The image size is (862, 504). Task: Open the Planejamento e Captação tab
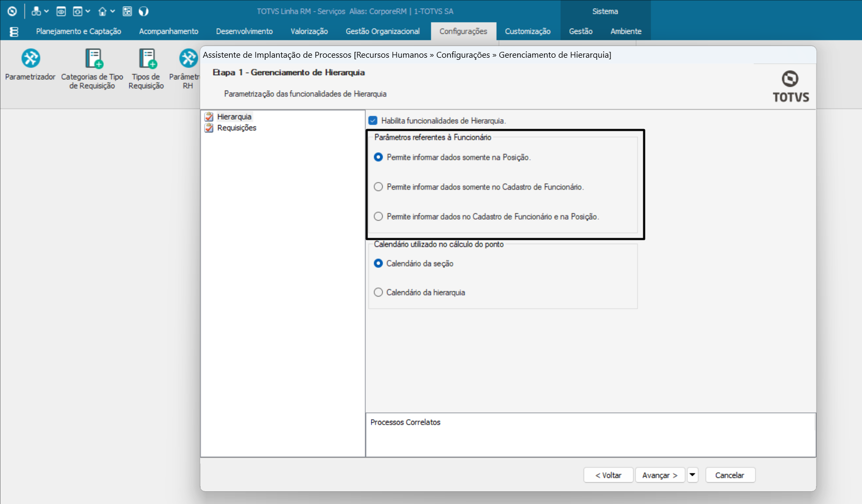point(78,31)
